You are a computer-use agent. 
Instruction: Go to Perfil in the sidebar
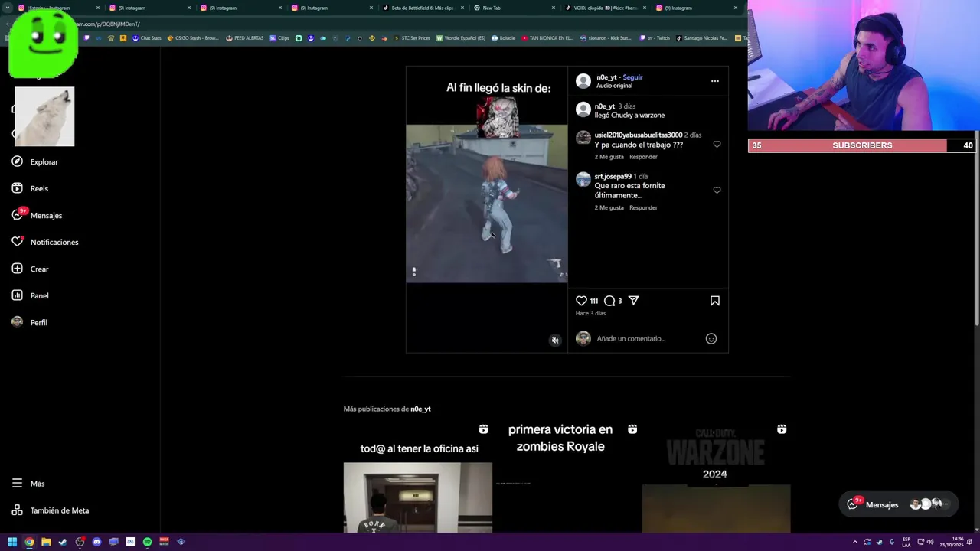[x=30, y=322]
